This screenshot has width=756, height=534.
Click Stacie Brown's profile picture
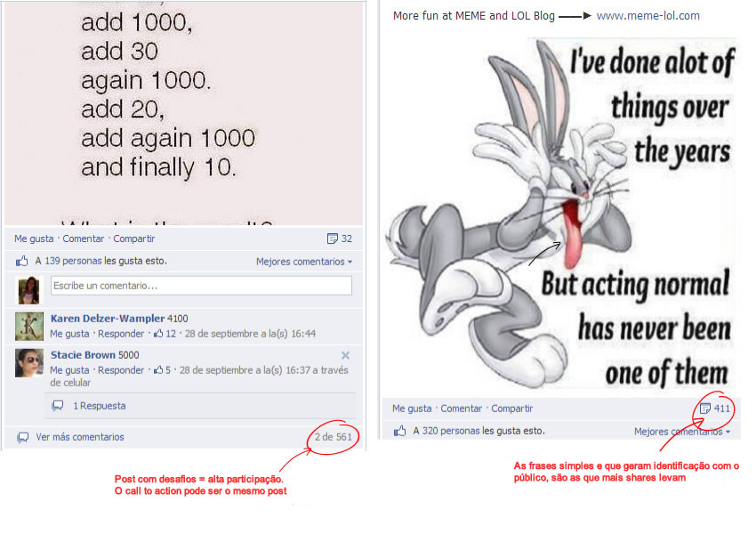click(29, 363)
